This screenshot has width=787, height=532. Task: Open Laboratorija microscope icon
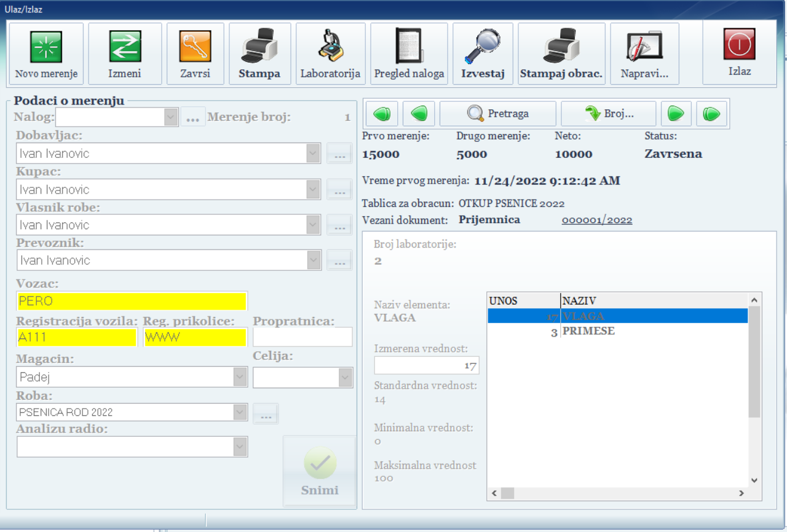coord(330,47)
